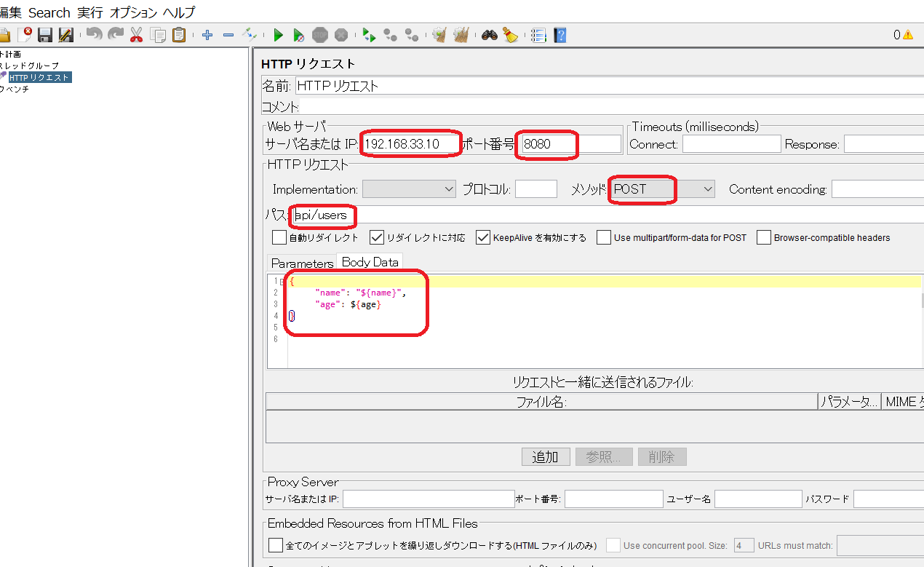Click the Shutdown round X icon

click(340, 34)
